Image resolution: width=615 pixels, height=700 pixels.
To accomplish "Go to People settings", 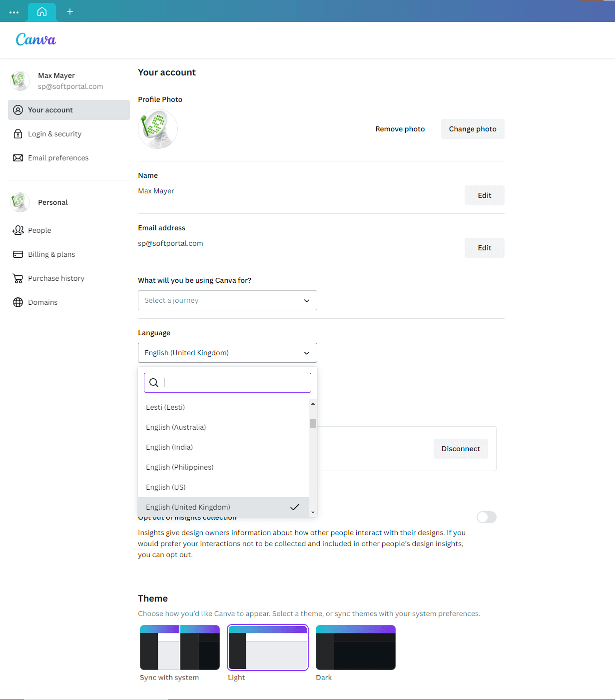I will pos(69,230).
